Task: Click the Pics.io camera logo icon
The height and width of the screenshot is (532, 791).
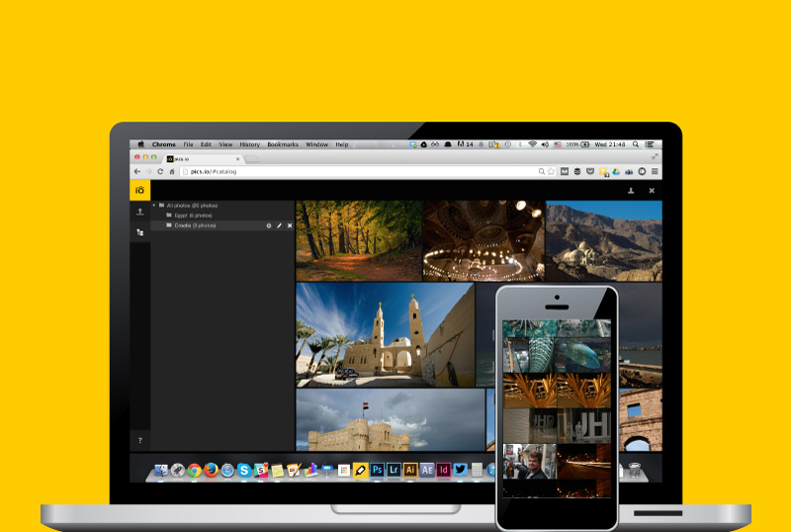Action: (x=140, y=190)
